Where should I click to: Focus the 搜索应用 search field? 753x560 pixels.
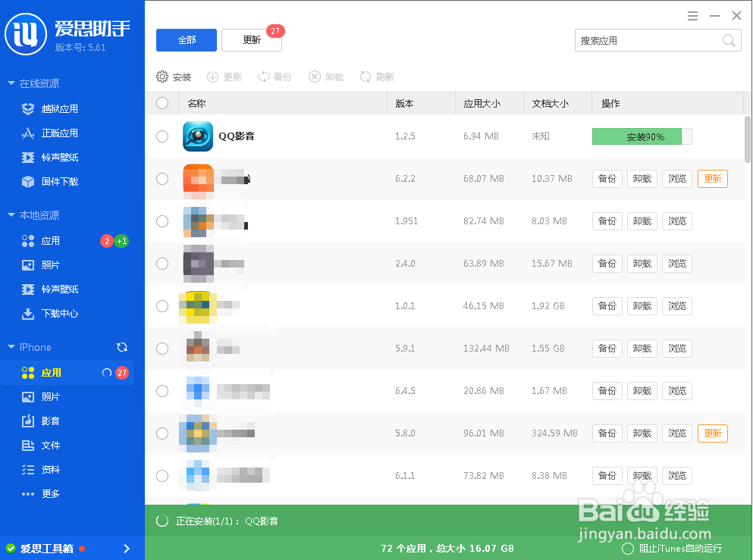coord(658,40)
